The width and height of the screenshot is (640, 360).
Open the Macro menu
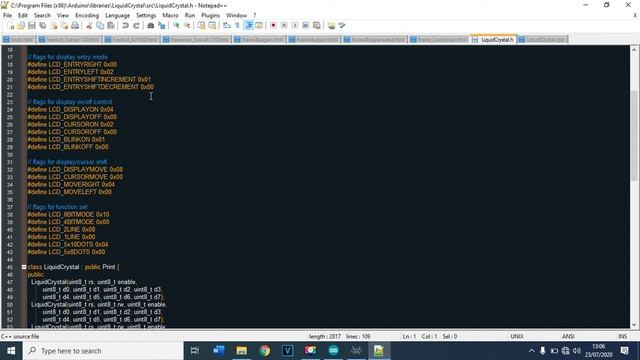coord(170,15)
